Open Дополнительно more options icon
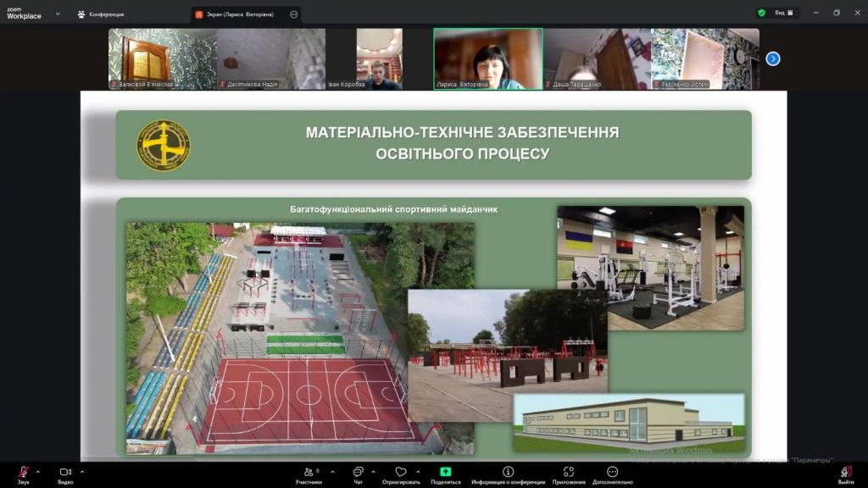 612,472
